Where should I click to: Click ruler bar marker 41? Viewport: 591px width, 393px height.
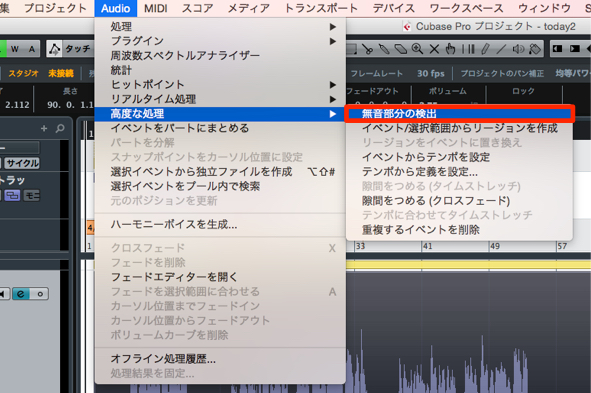pyautogui.click(x=427, y=246)
